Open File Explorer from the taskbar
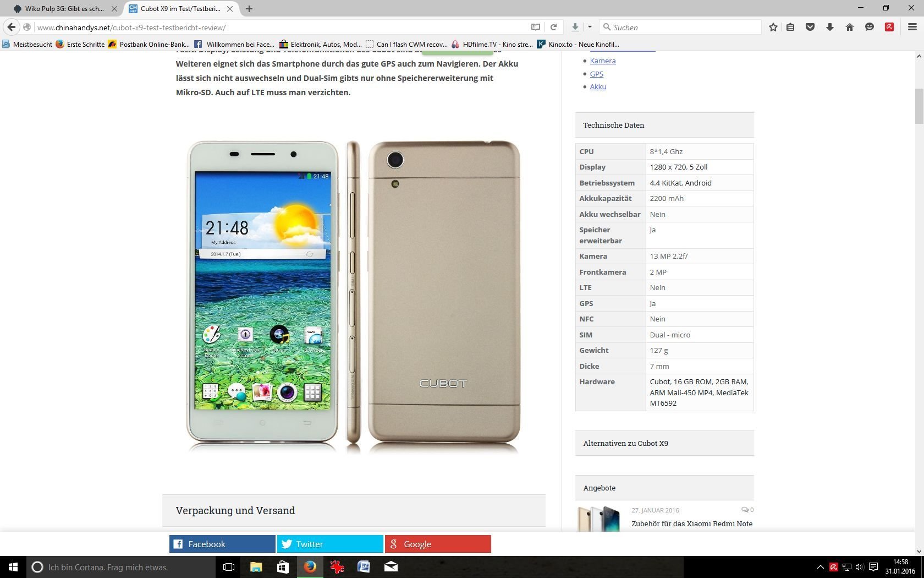The width and height of the screenshot is (924, 578). [256, 567]
